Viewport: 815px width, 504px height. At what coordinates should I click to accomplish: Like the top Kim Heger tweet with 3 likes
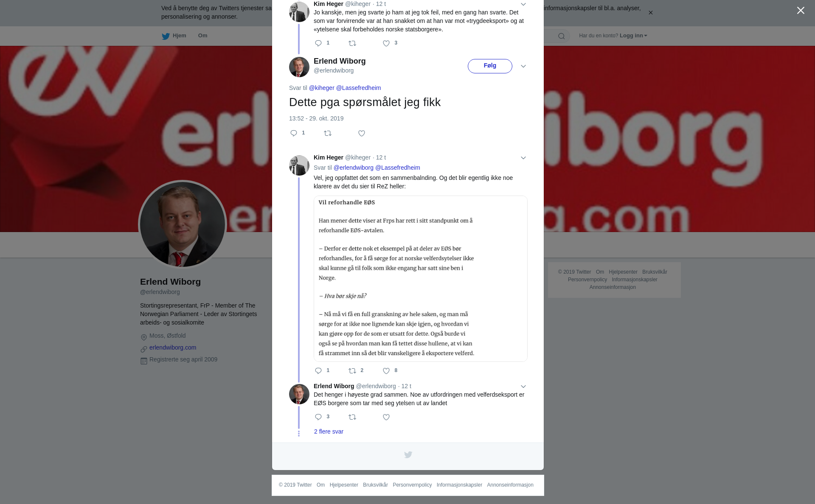click(x=386, y=43)
